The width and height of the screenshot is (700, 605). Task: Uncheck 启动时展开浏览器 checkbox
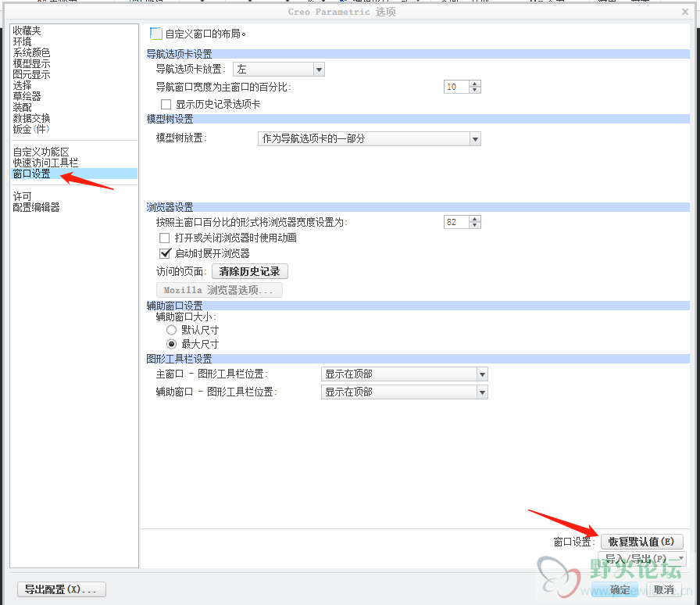pos(165,254)
